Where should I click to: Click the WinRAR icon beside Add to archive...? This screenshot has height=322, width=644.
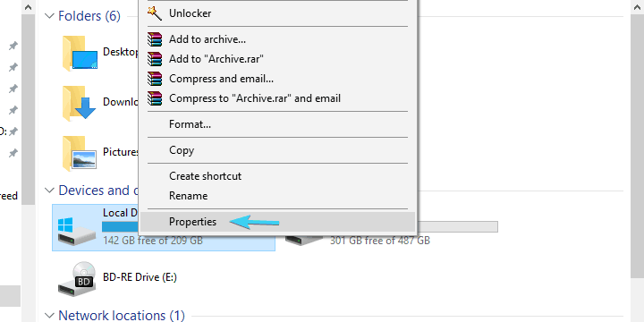[155, 39]
